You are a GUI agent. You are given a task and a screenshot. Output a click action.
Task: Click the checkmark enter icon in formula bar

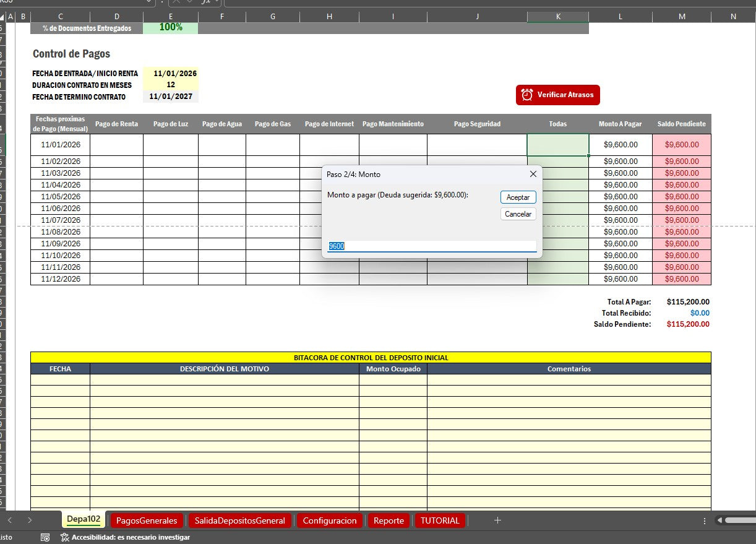click(x=189, y=2)
